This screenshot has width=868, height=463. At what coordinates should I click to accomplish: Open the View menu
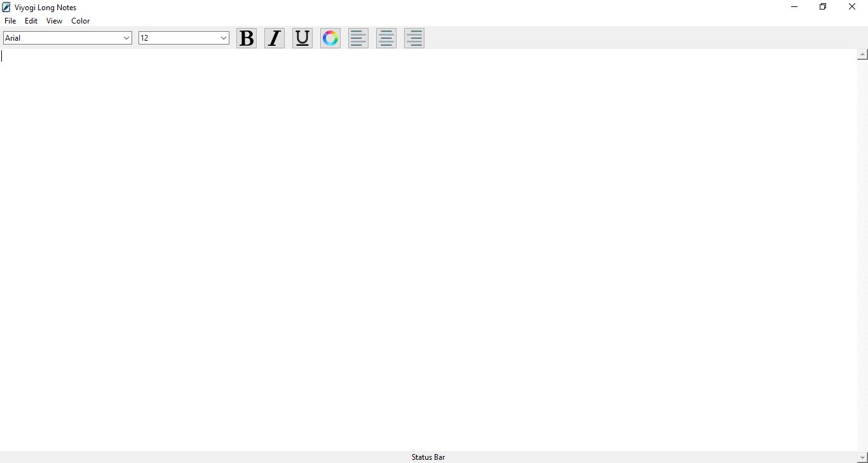click(x=54, y=21)
